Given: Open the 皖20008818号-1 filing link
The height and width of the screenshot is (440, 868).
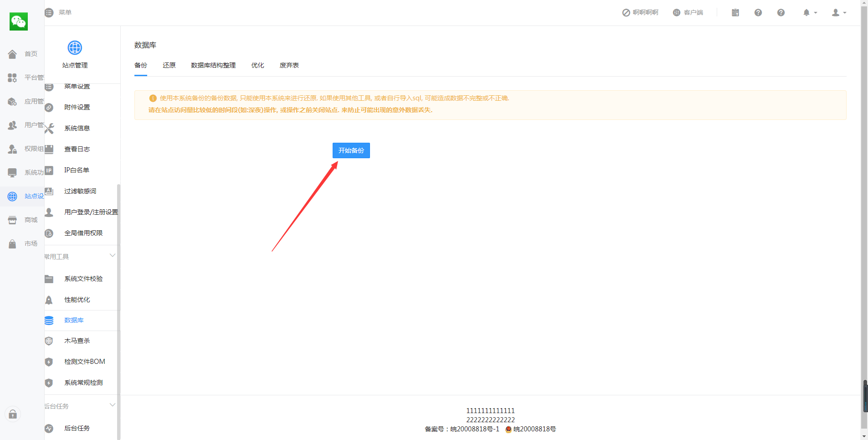Looking at the screenshot, I should 475,429.
